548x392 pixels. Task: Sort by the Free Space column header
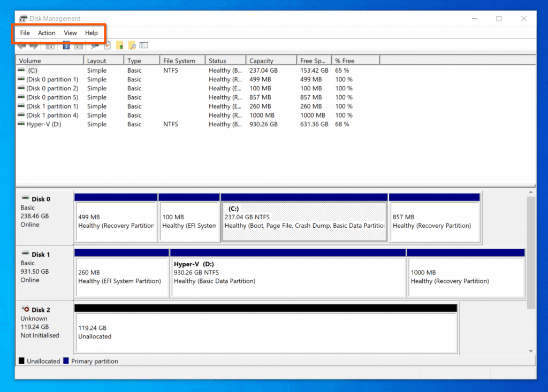(314, 60)
